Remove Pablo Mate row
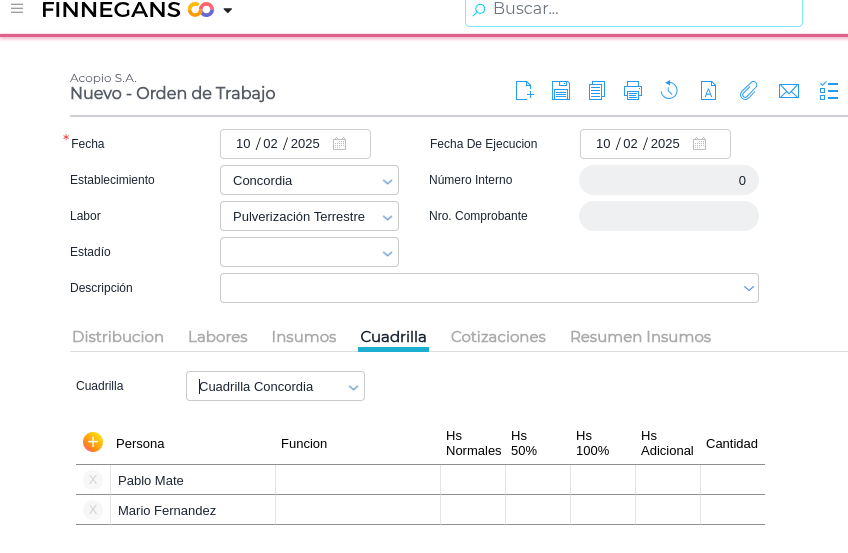The height and width of the screenshot is (553, 848). [x=93, y=480]
